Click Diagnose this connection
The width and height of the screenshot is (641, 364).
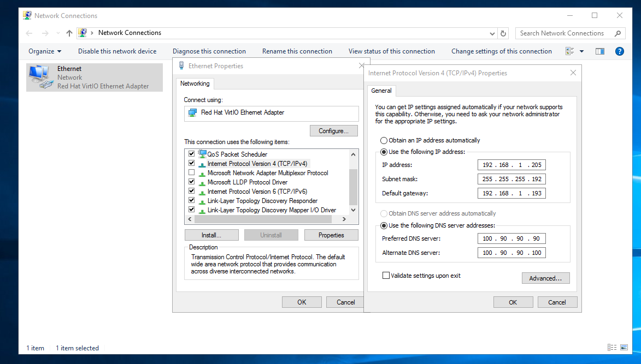click(x=209, y=51)
